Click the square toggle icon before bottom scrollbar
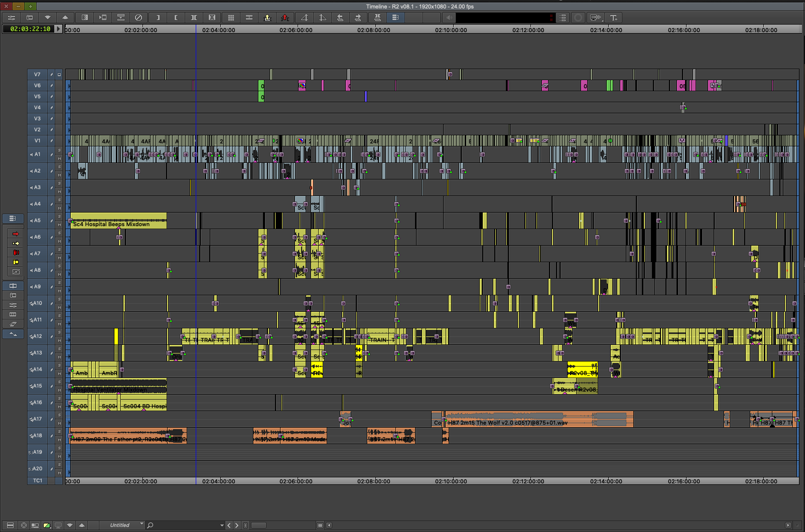805x532 pixels. click(320, 525)
